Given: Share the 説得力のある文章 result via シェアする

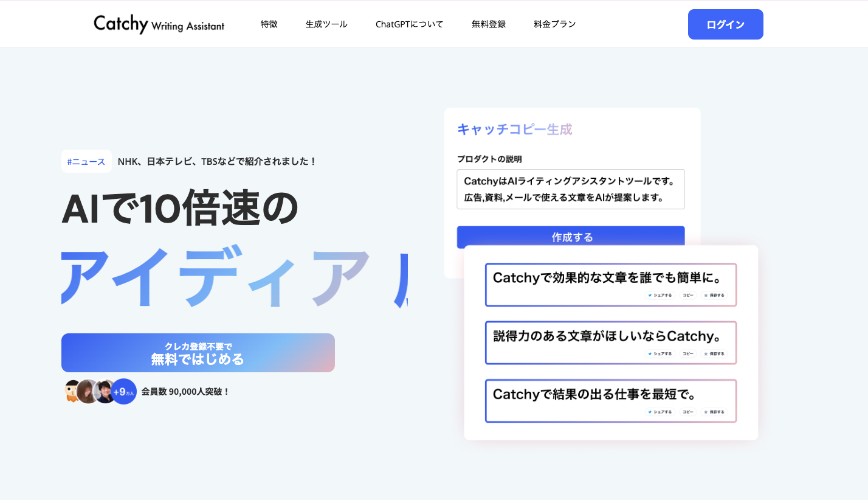Looking at the screenshot, I should pos(660,353).
